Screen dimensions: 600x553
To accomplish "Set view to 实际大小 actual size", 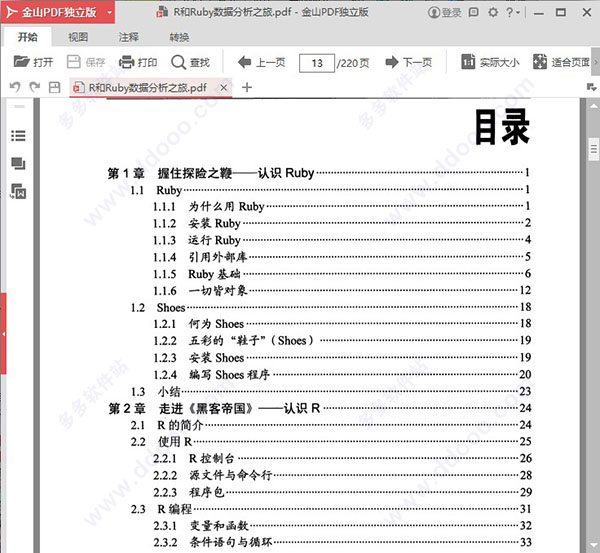I will coord(490,62).
